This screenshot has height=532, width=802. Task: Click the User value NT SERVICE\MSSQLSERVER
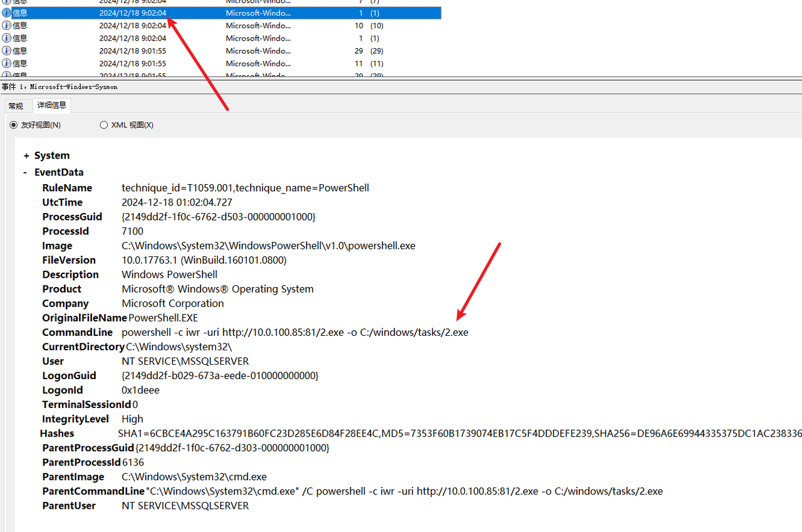coord(185,361)
